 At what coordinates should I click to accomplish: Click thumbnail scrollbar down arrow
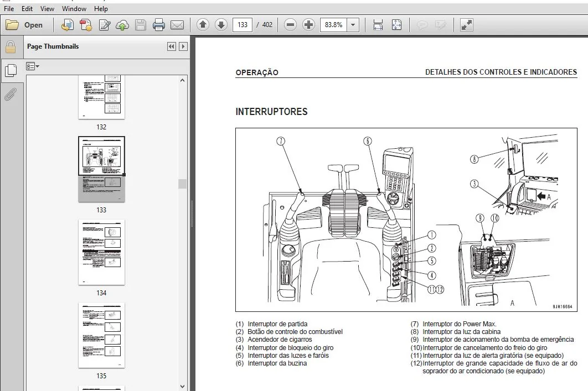(x=182, y=386)
